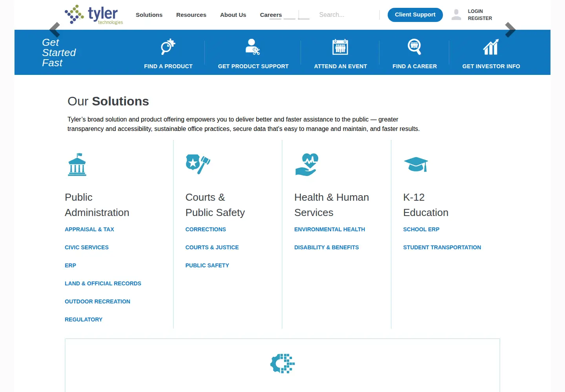
Task: Click the previous carousel arrow
Action: tap(55, 30)
